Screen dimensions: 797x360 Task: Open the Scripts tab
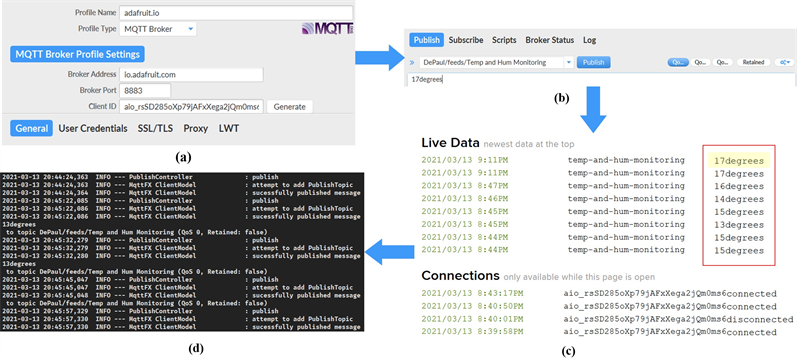[x=504, y=40]
